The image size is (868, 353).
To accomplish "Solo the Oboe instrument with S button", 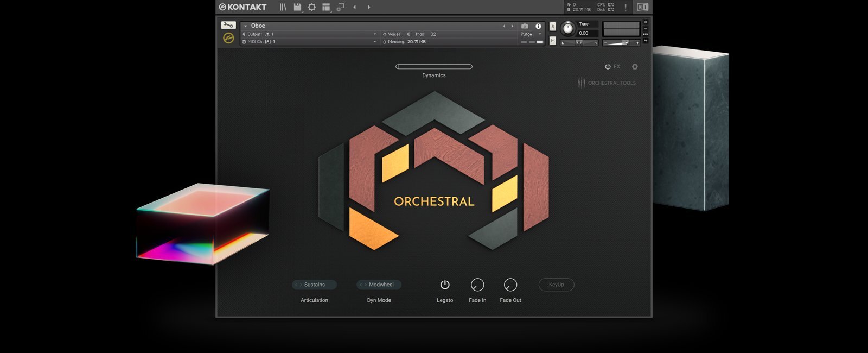I will pyautogui.click(x=553, y=27).
